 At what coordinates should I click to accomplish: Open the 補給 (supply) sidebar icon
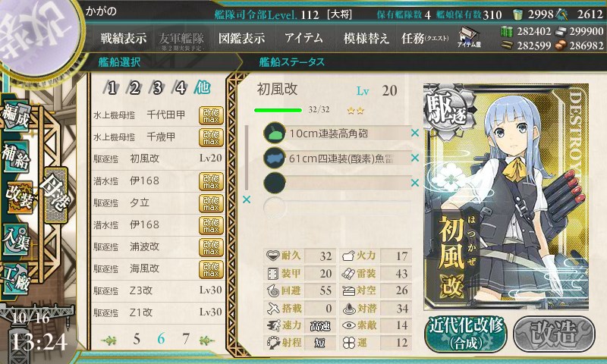(17, 155)
